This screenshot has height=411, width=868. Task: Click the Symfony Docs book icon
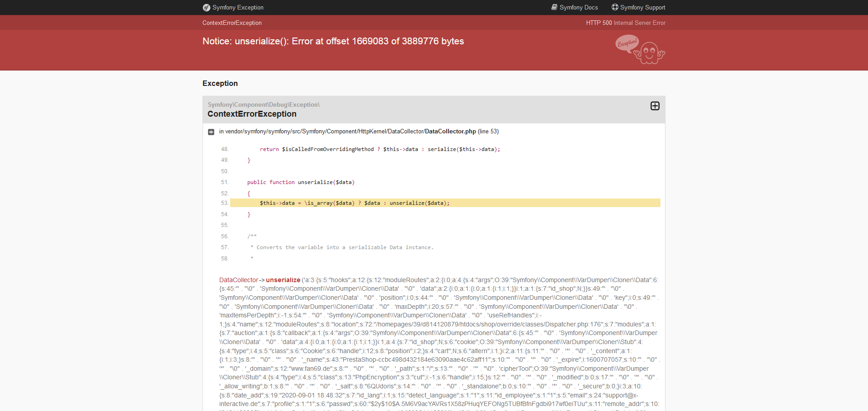554,7
